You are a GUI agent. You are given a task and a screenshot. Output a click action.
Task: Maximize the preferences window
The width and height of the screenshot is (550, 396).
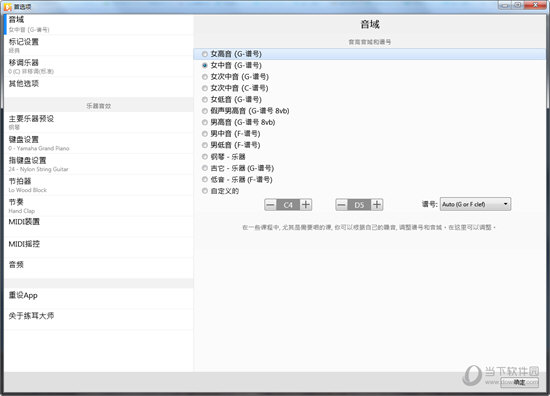[x=518, y=5]
